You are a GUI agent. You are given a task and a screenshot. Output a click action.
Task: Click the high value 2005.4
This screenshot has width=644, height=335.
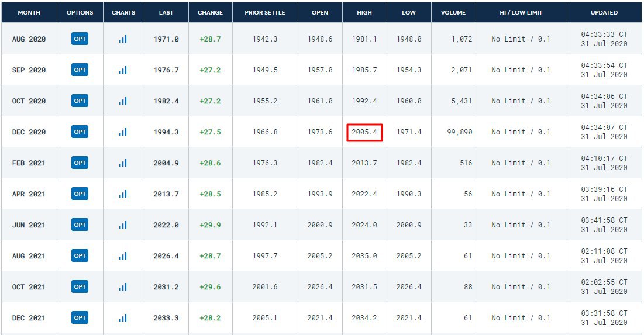pyautogui.click(x=364, y=132)
